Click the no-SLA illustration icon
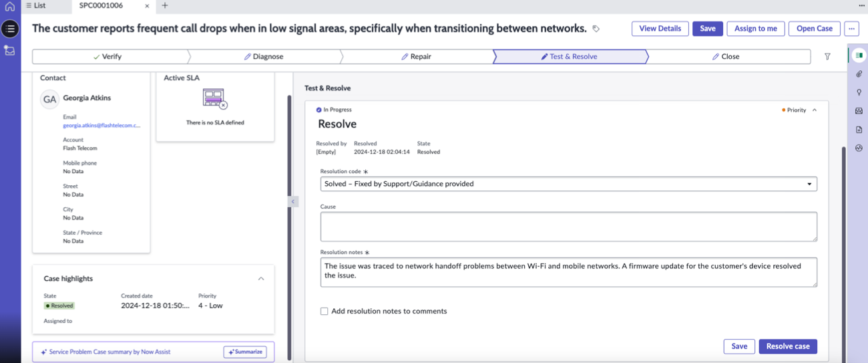Viewport: 868px width, 363px height. click(x=215, y=99)
